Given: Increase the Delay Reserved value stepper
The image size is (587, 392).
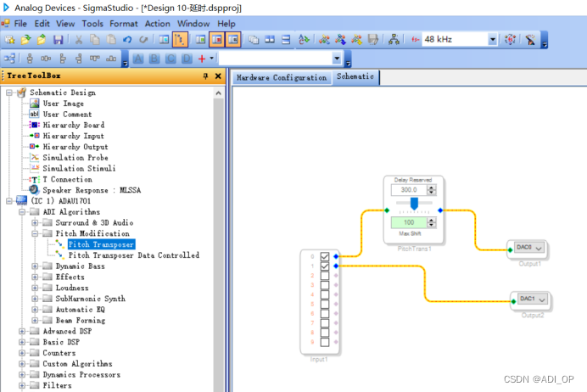Looking at the screenshot, I should (431, 188).
